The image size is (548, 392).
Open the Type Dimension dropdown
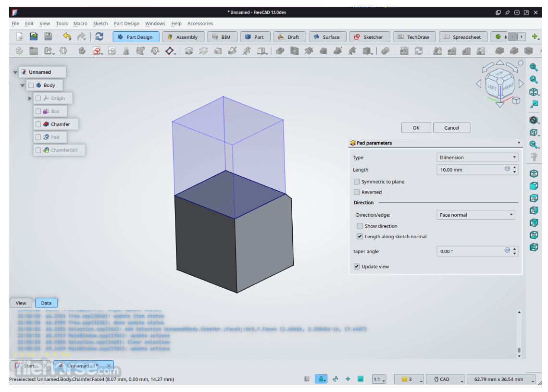click(x=477, y=158)
